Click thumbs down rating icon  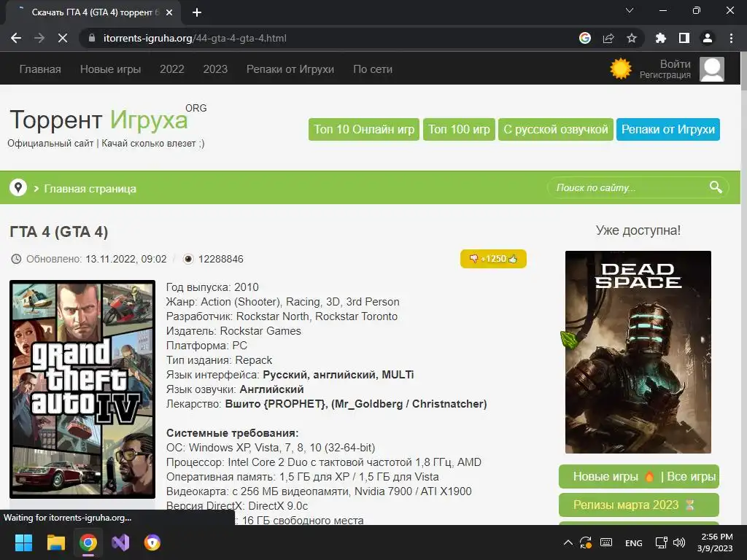(x=473, y=259)
